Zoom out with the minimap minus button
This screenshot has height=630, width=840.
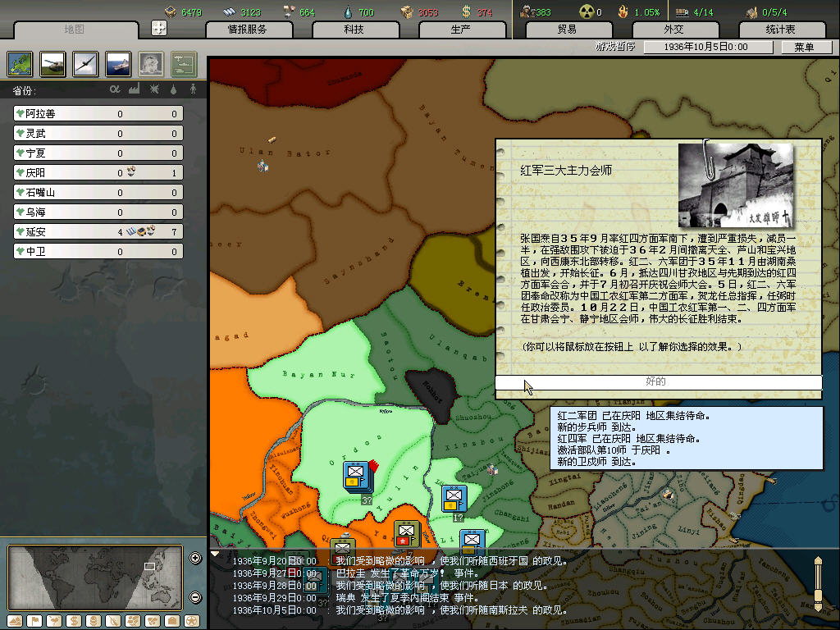click(x=195, y=597)
